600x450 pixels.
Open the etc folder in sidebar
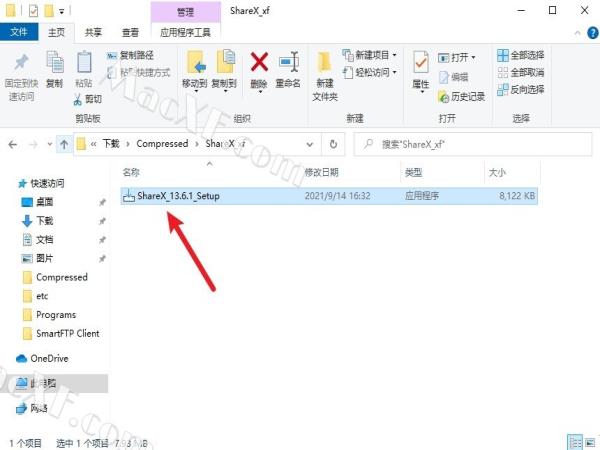[x=36, y=296]
